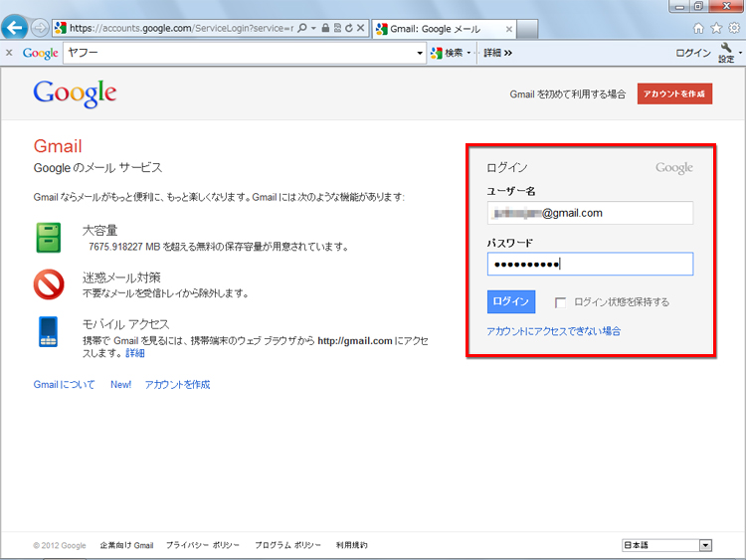Viewport: 746px width, 560px height.
Task: Close the Gmail: Google メール tab
Action: click(x=508, y=30)
